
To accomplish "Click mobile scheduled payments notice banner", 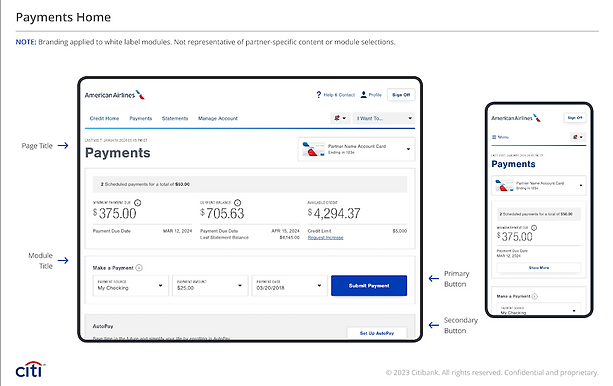I will 539,214.
